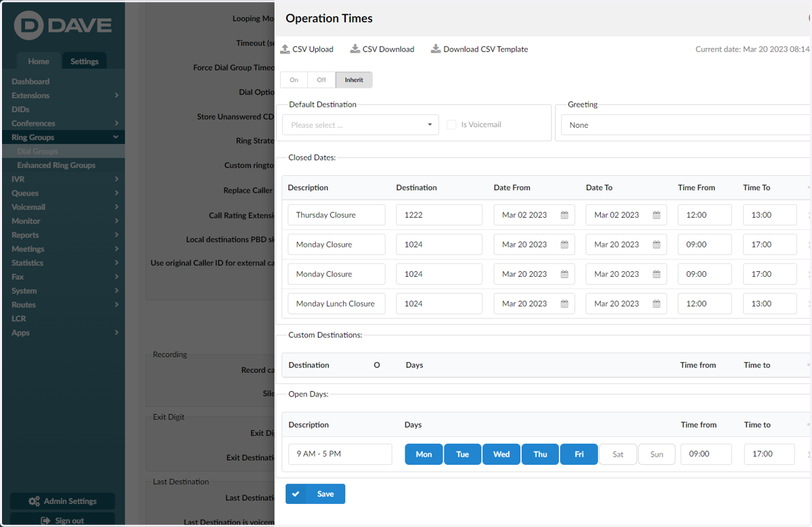Click Time From field in Monday Lunch Closure row

coord(704,304)
